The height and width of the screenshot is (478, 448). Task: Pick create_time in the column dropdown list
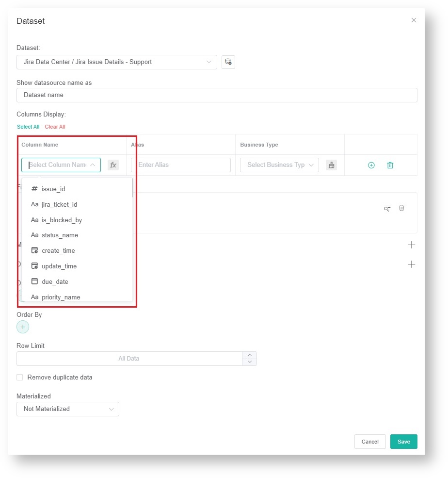(x=58, y=250)
